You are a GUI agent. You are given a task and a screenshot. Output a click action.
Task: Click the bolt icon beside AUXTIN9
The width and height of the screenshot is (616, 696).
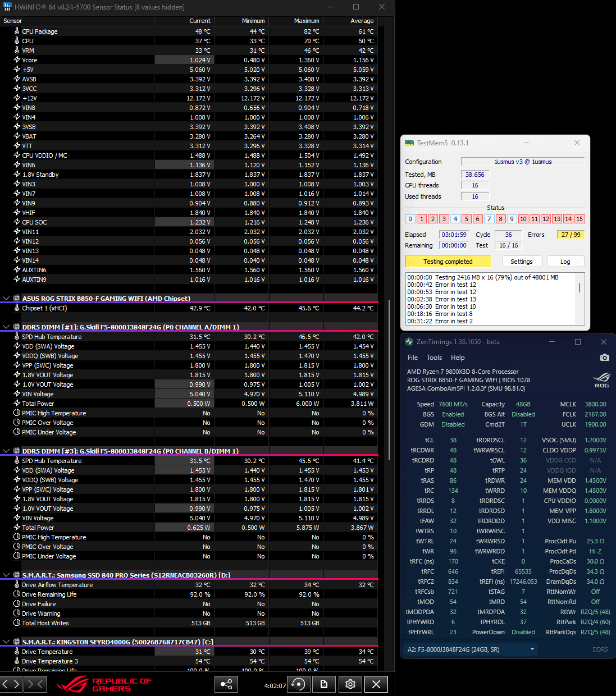point(17,280)
